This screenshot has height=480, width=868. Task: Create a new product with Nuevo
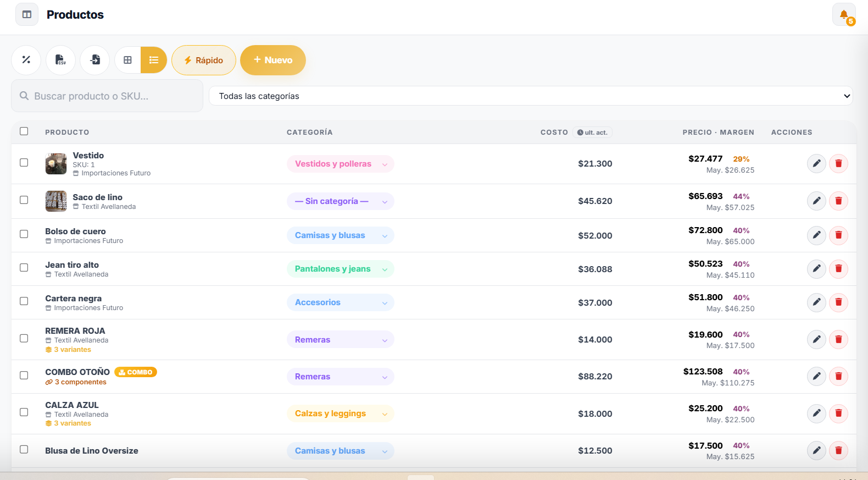click(273, 60)
